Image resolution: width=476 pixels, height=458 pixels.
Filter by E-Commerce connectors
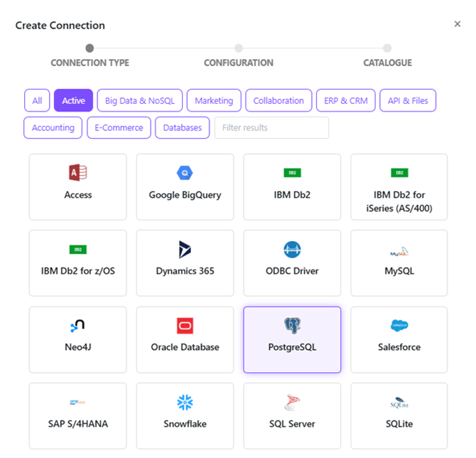pyautogui.click(x=119, y=127)
